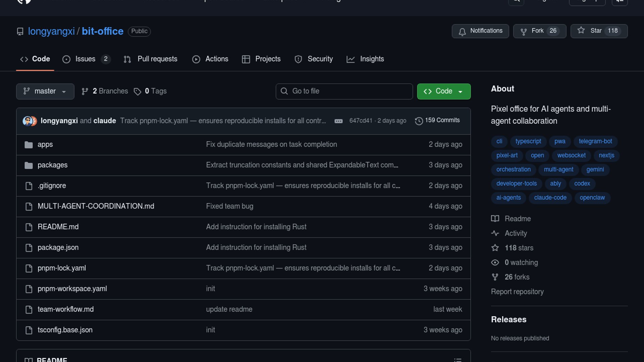Open the master branch dropdown
Viewport: 644px width, 362px height.
point(45,91)
